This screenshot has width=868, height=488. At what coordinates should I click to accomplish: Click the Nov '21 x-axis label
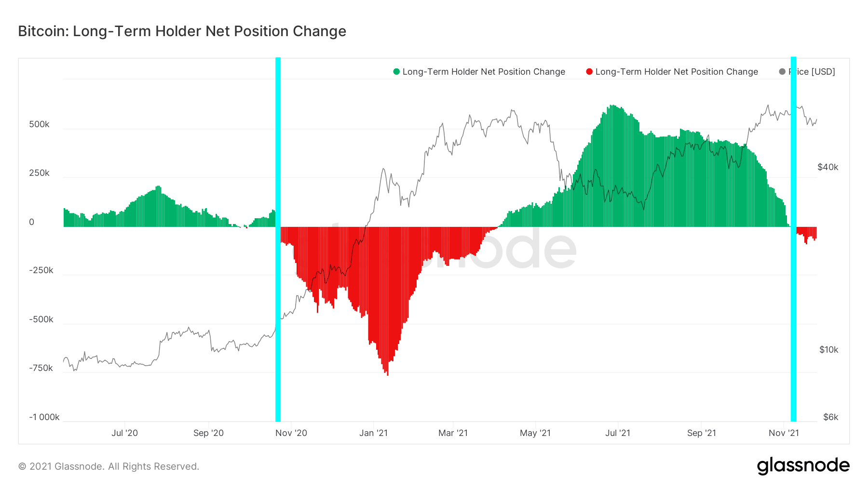point(784,433)
